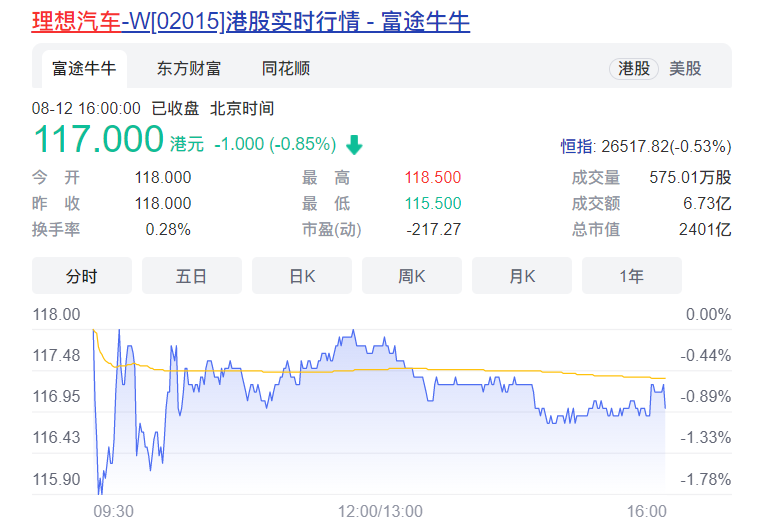Show the 分时 intraday chart
Image resolution: width=773 pixels, height=527 pixels.
[x=82, y=276]
